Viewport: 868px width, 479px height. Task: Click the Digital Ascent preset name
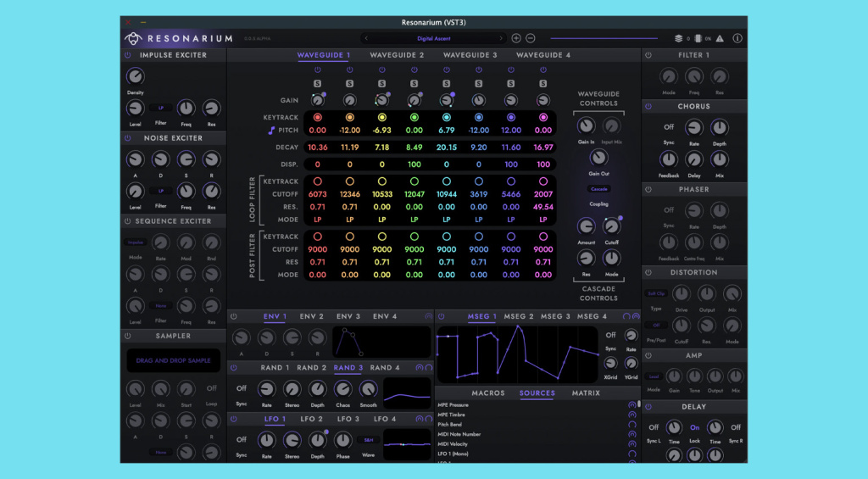[x=433, y=38]
